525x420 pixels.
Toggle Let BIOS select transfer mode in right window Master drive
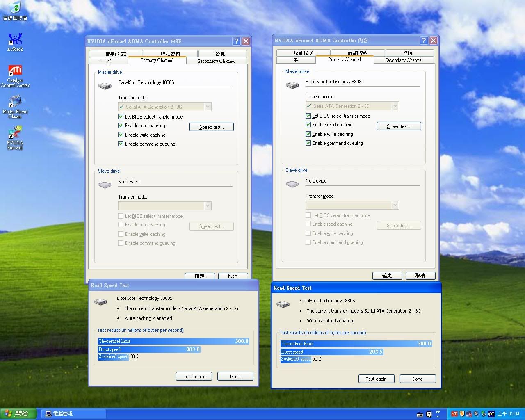tap(308, 116)
